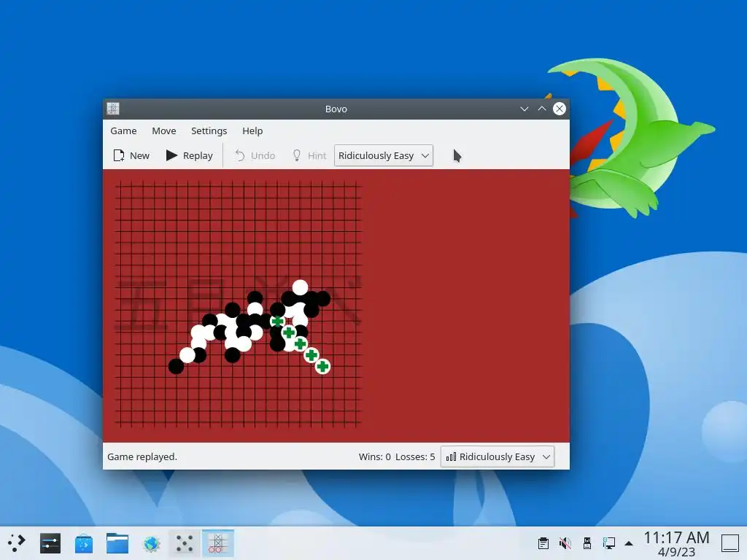Click the Bovo window icon in title bar
Screen dimensions: 747x560
point(113,109)
